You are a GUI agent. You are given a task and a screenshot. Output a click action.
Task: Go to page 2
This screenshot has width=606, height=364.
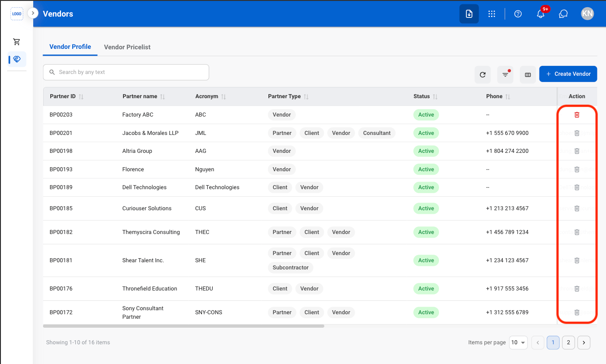click(568, 342)
